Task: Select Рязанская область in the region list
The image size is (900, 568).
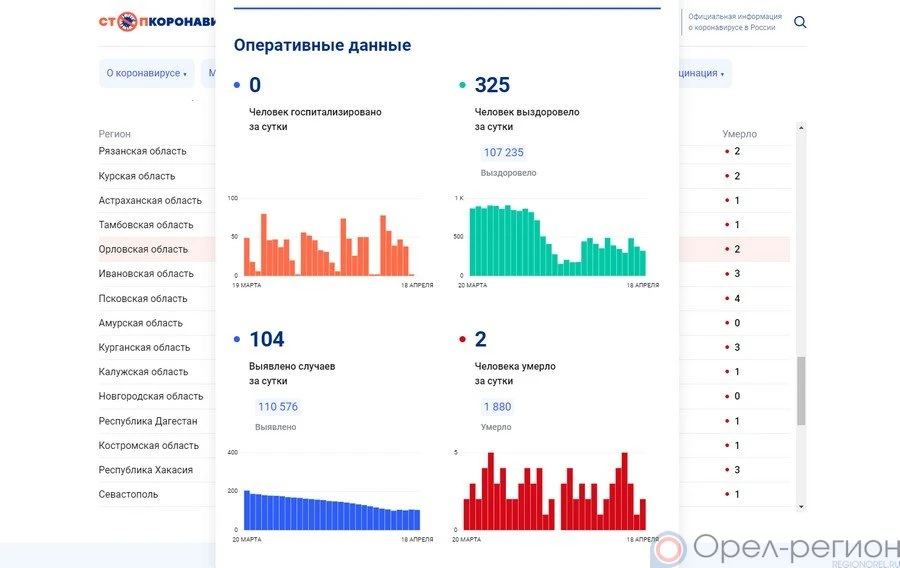Action: click(x=142, y=151)
